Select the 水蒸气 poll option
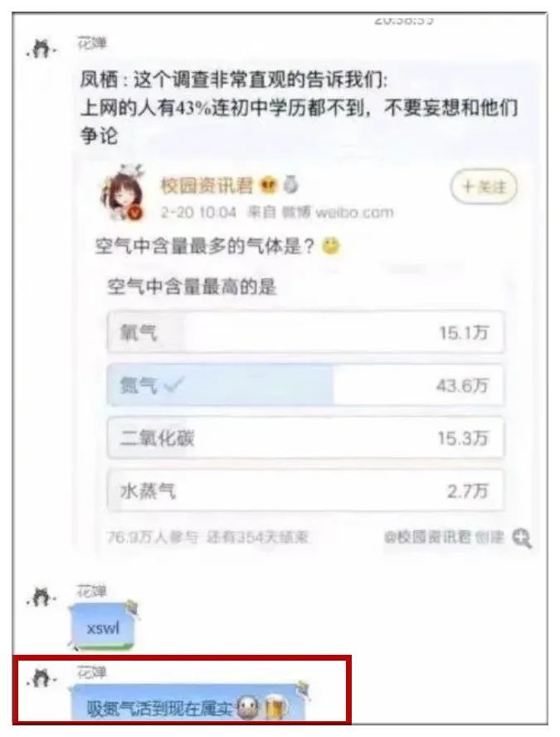The width and height of the screenshot is (560, 737). coord(306,491)
